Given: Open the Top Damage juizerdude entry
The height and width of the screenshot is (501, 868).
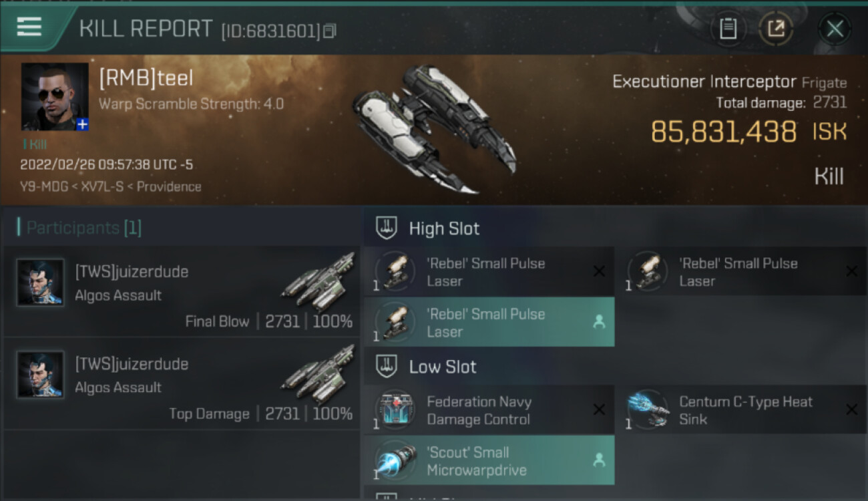Looking at the screenshot, I should click(182, 383).
